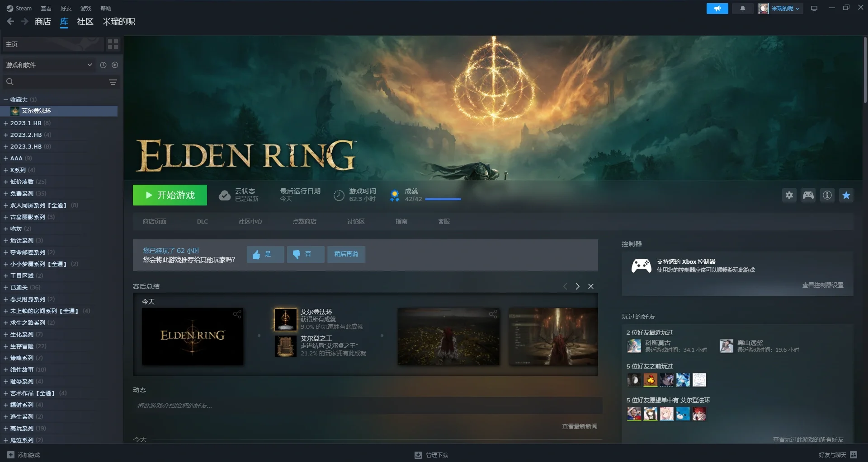Click the page vertical scrollbar
Screen dimensions: 868x462
click(x=865, y=70)
